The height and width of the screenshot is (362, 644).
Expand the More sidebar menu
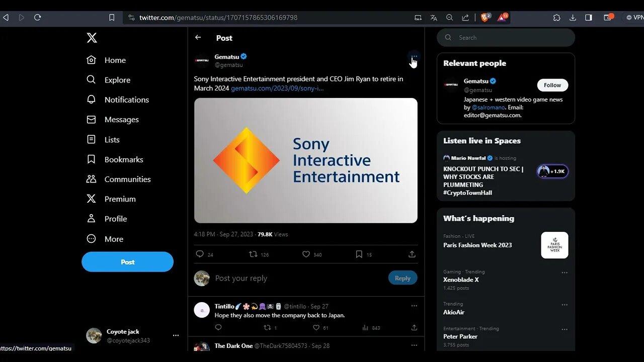click(x=105, y=239)
